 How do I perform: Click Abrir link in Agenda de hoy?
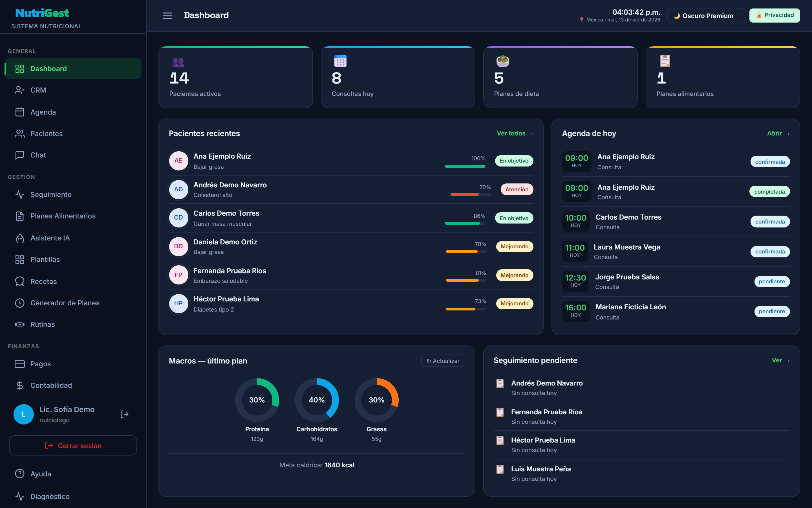click(x=778, y=133)
